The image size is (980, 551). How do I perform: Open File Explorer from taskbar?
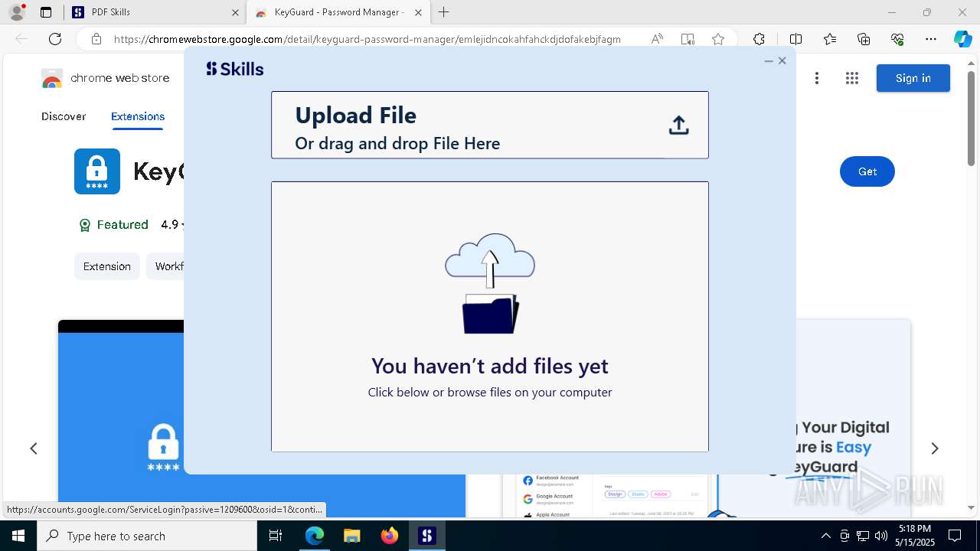pos(351,536)
